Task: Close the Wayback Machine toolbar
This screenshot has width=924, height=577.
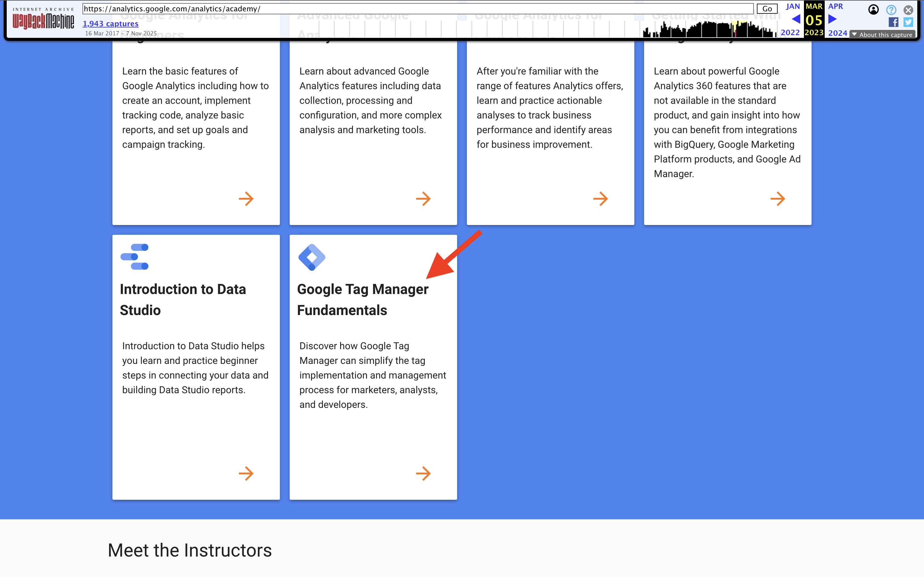Action: click(908, 10)
